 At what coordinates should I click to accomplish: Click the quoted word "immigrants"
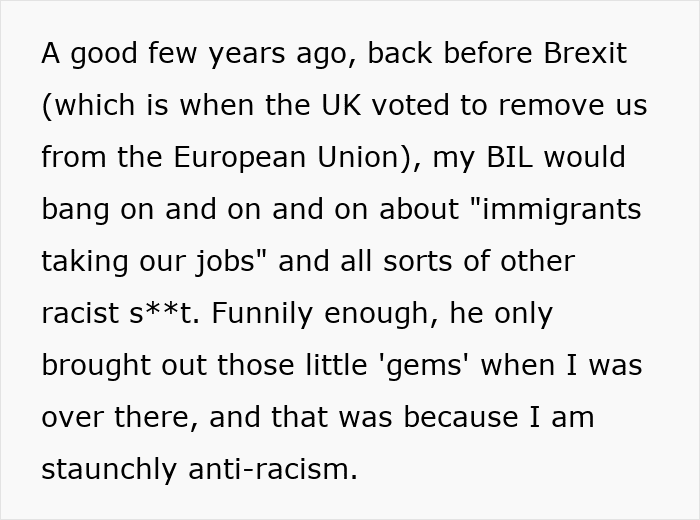(x=562, y=209)
